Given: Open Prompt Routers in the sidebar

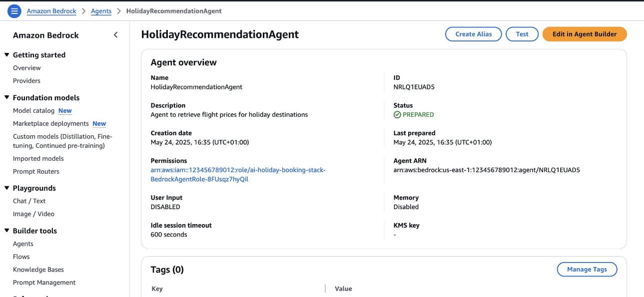Looking at the screenshot, I should coord(36,172).
